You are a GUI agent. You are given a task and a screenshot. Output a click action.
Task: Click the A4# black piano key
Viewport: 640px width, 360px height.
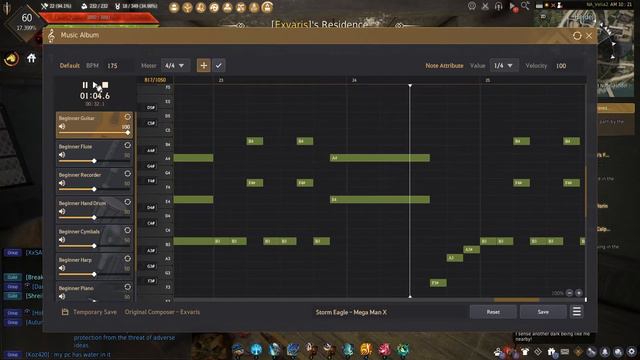tap(151, 151)
